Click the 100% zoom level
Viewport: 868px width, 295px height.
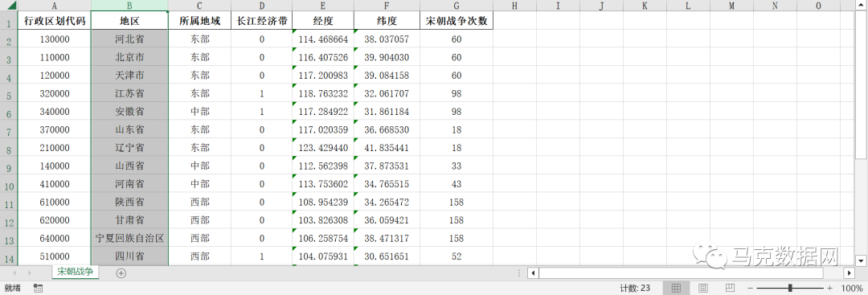click(x=851, y=289)
